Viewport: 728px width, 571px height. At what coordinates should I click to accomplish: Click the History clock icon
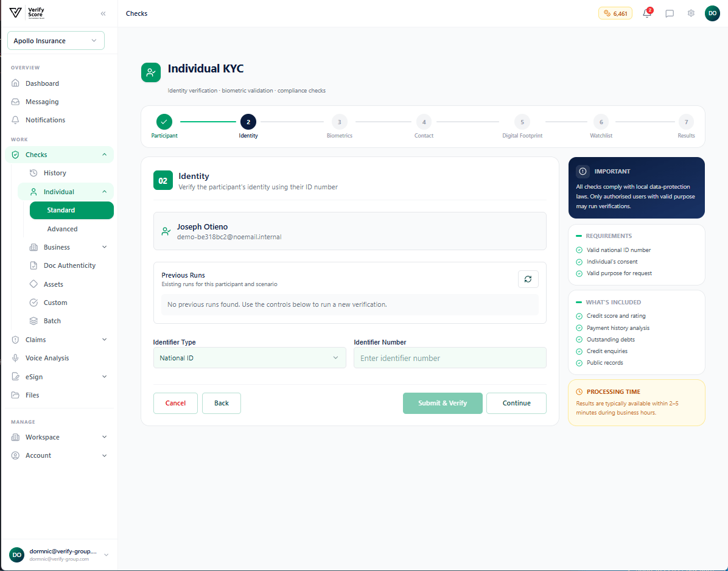pos(33,173)
